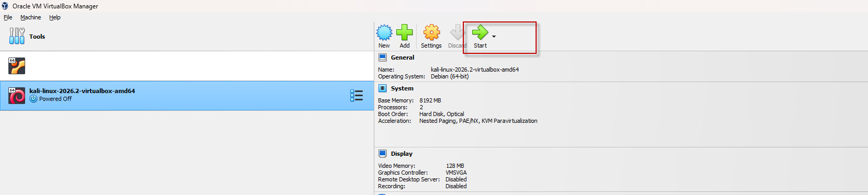Click the System section header
868x195 pixels.
pos(402,88)
